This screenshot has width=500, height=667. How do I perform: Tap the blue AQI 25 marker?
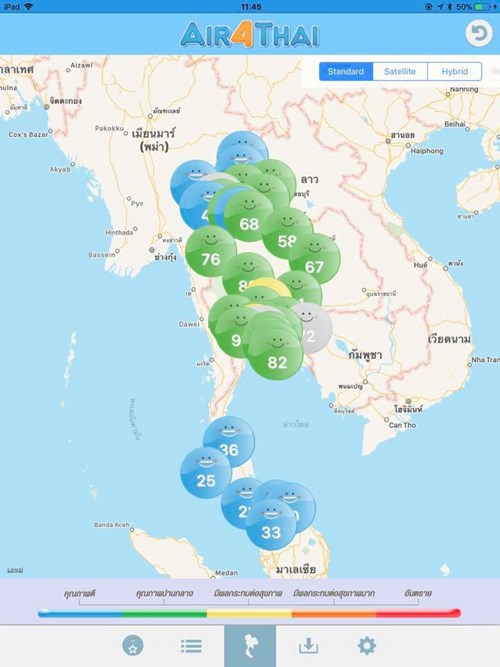(x=206, y=472)
